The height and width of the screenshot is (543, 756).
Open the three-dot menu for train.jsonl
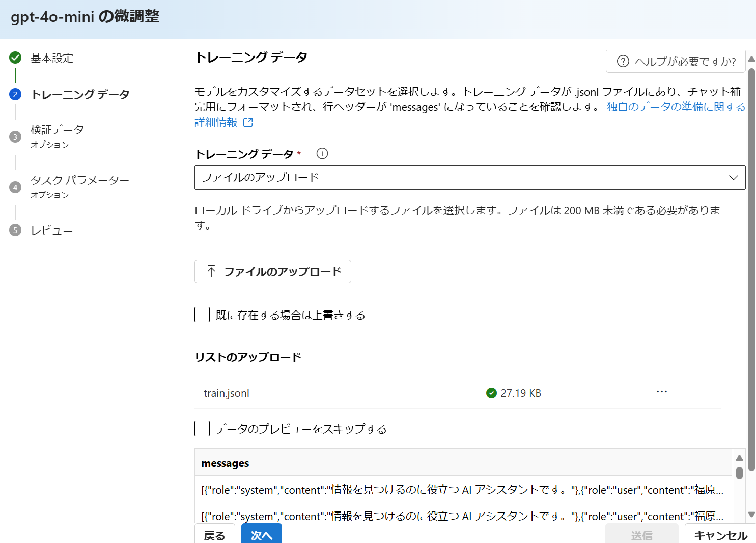click(x=661, y=392)
